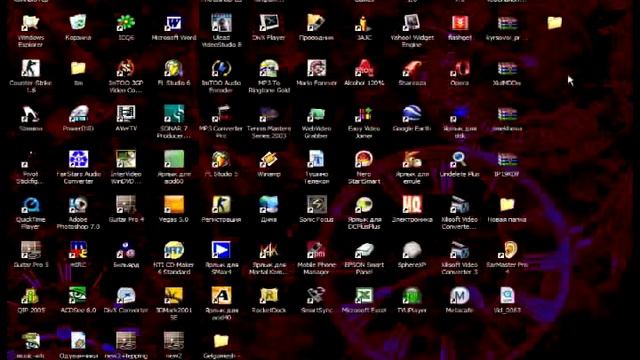Viewport: 640px width, 360px height.
Task: Open the ACDSee 8.0 shortcut
Action: pyautogui.click(x=78, y=296)
